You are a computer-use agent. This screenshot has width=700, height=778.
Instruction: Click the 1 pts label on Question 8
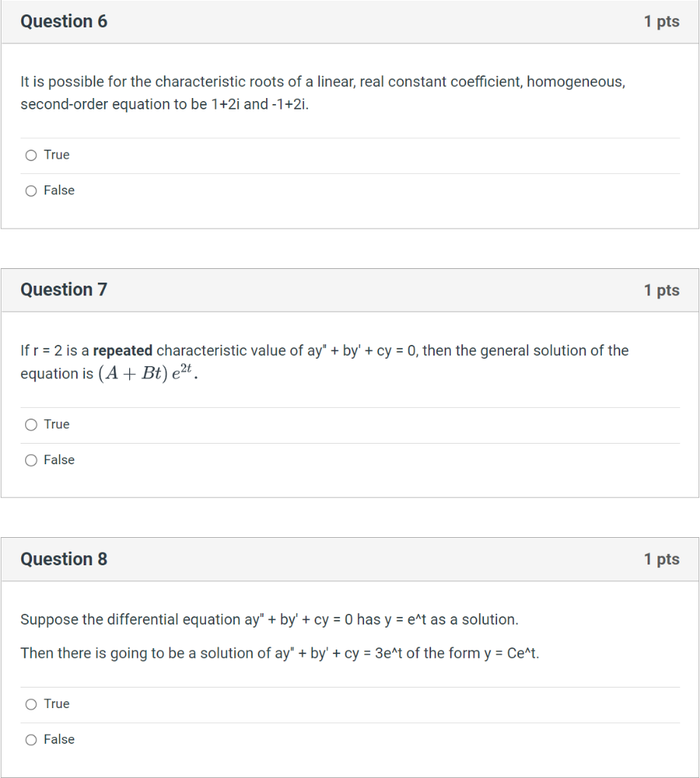coord(661,559)
